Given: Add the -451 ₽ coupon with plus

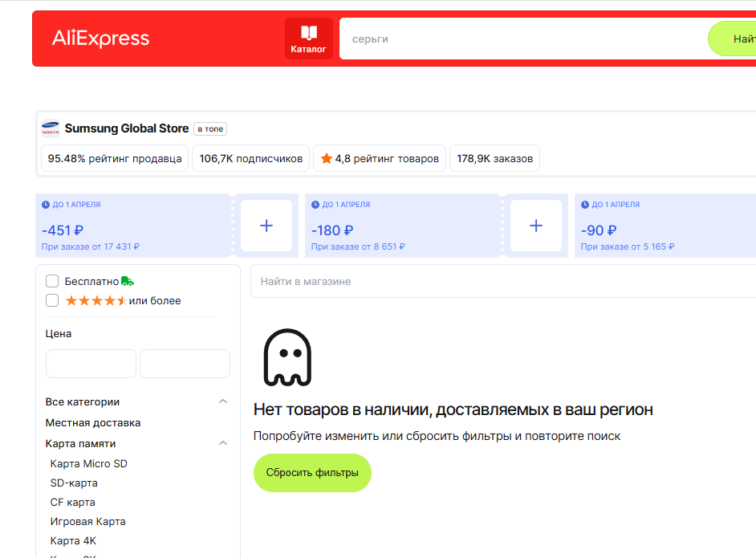Looking at the screenshot, I should tap(266, 226).
